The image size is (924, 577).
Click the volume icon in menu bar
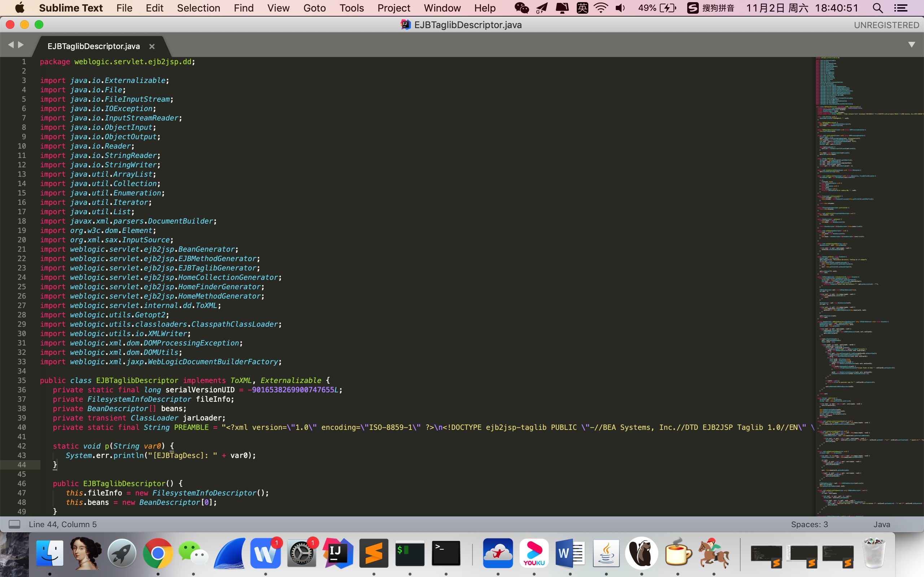620,8
